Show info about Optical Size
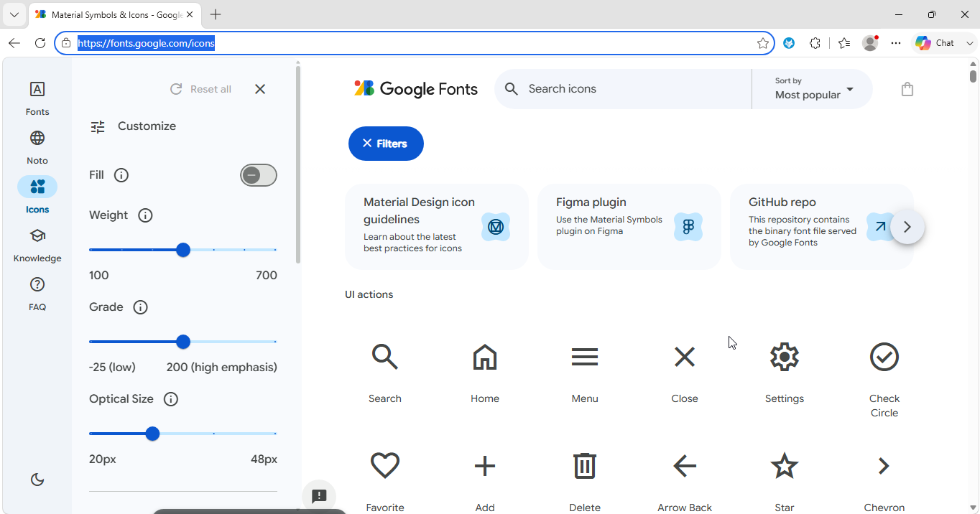The height and width of the screenshot is (514, 980). pyautogui.click(x=171, y=399)
